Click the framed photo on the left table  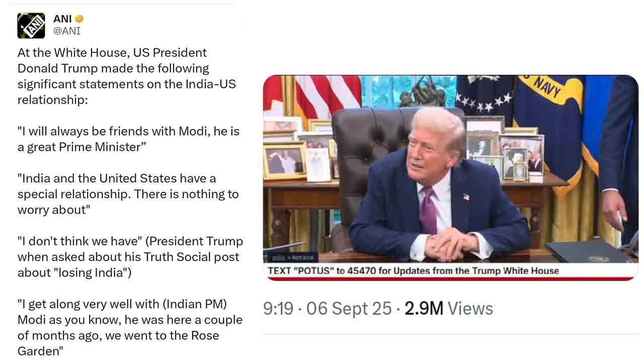coord(284,161)
